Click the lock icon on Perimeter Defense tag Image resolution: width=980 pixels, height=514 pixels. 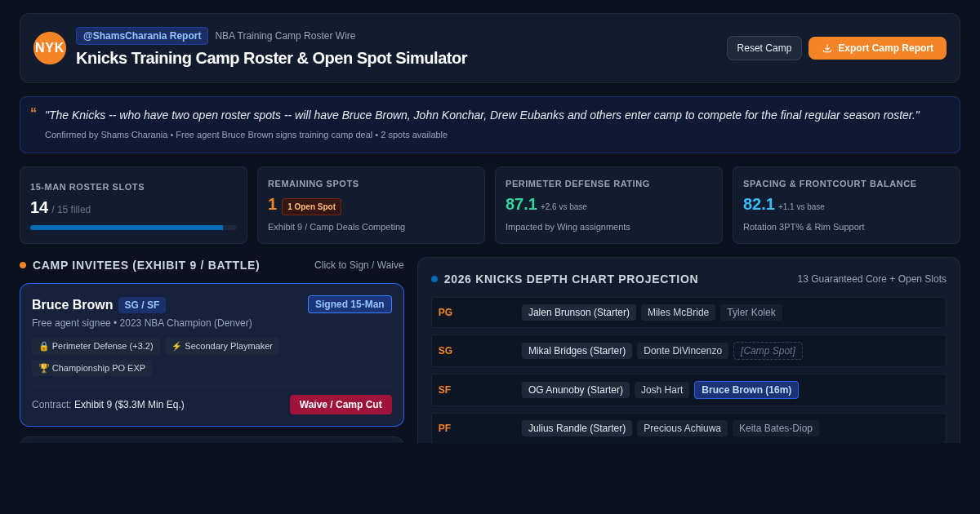point(44,346)
